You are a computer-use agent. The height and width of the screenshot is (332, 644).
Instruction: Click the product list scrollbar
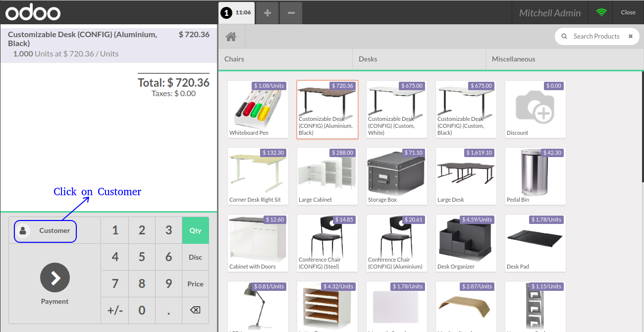pyautogui.click(x=642, y=126)
